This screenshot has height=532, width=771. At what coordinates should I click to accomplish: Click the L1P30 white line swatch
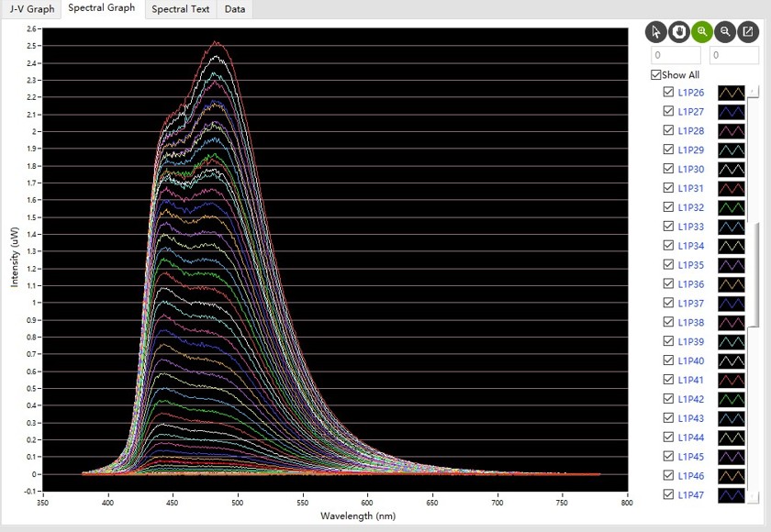click(x=732, y=169)
